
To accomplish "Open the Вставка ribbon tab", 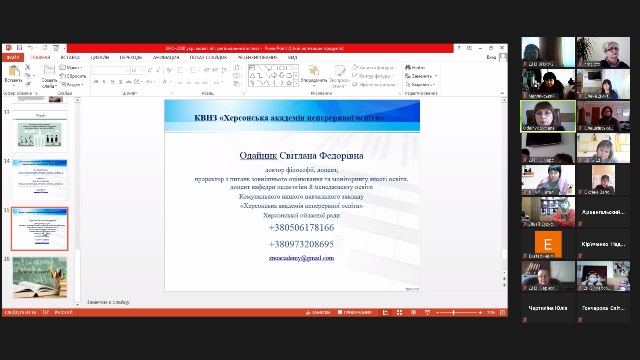I will click(70, 58).
